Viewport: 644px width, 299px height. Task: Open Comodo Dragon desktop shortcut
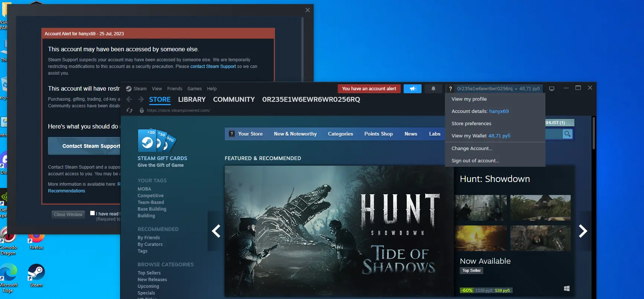point(8,241)
